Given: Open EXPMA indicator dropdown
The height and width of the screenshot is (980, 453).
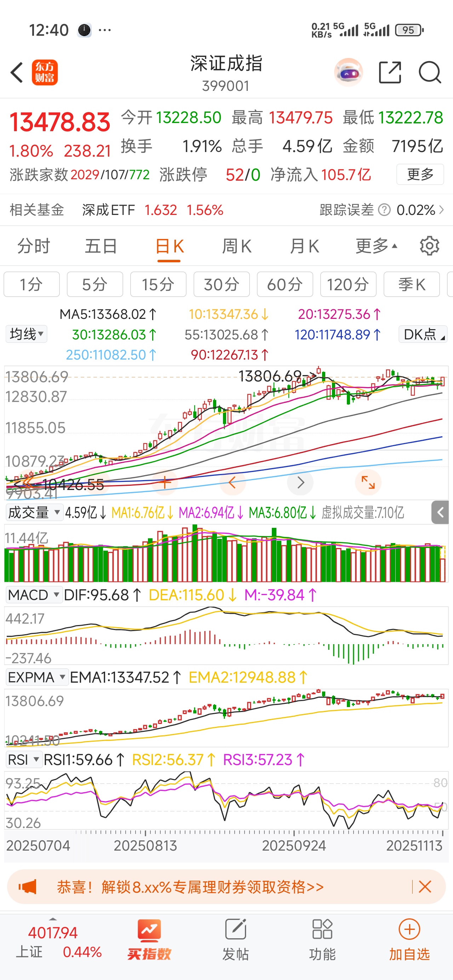Looking at the screenshot, I should click(x=37, y=677).
